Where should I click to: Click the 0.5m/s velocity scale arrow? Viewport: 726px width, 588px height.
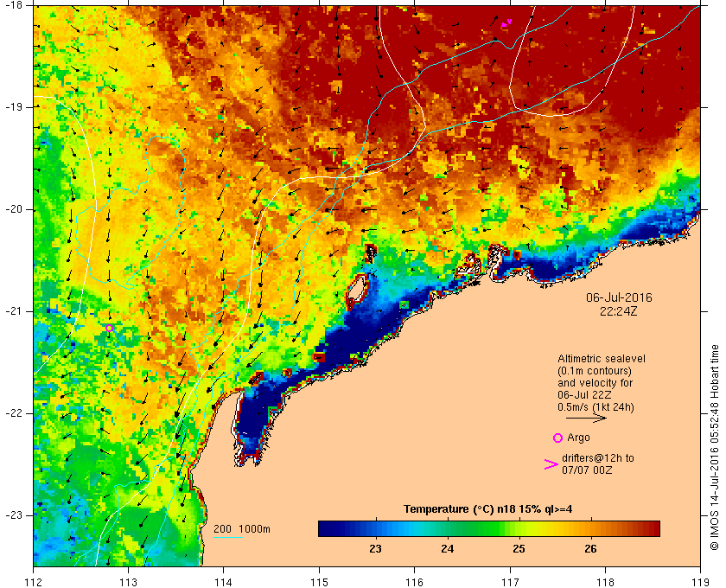click(586, 418)
